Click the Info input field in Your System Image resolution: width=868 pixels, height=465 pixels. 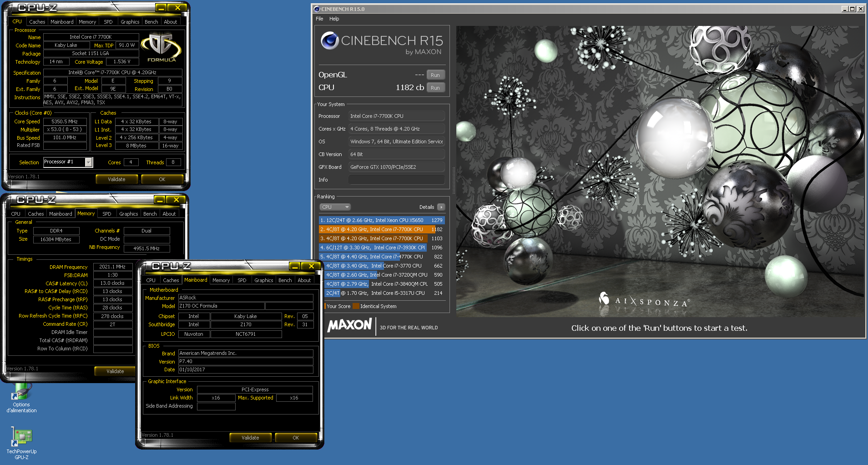point(397,180)
